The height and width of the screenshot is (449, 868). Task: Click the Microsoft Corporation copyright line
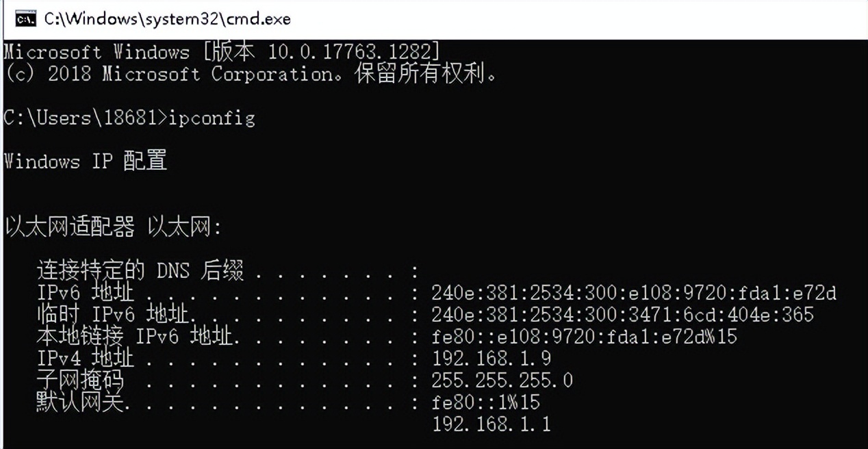pos(250,74)
